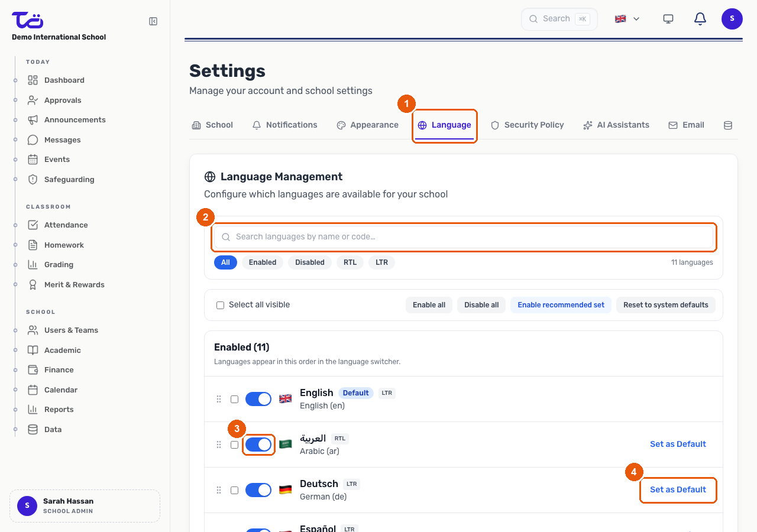Grab the drag handle for Deutsch row
The image size is (757, 532).
(219, 490)
